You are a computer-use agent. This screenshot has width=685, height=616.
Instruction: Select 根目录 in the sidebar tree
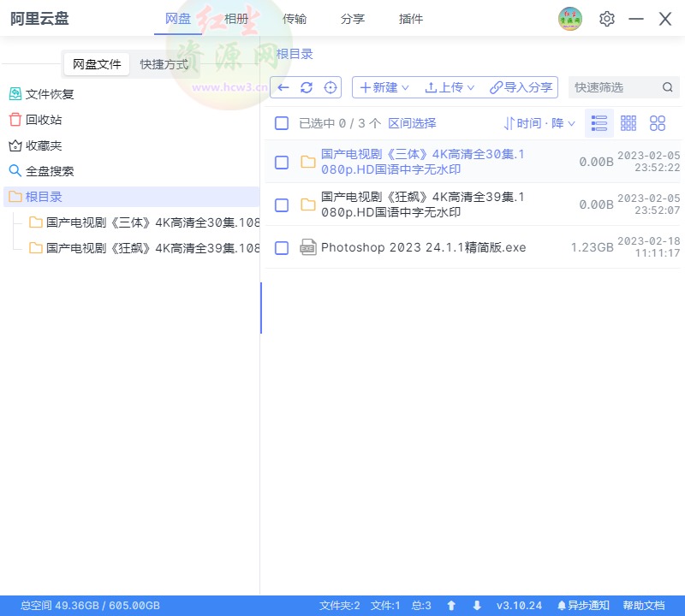132,197
